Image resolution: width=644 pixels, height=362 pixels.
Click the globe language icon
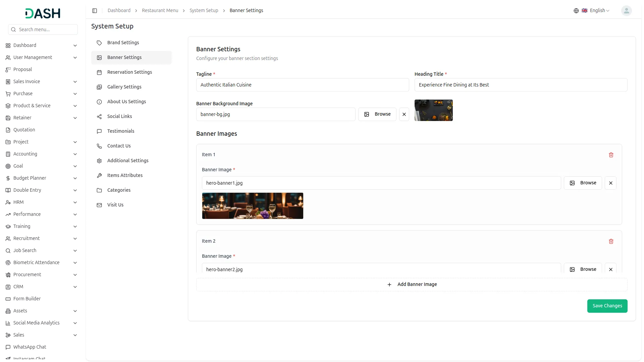[x=576, y=11]
